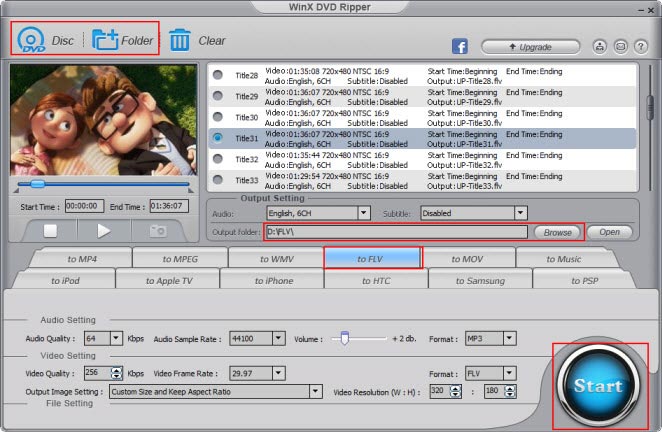The height and width of the screenshot is (432, 662).
Task: Click the Output folder path field
Action: point(396,232)
